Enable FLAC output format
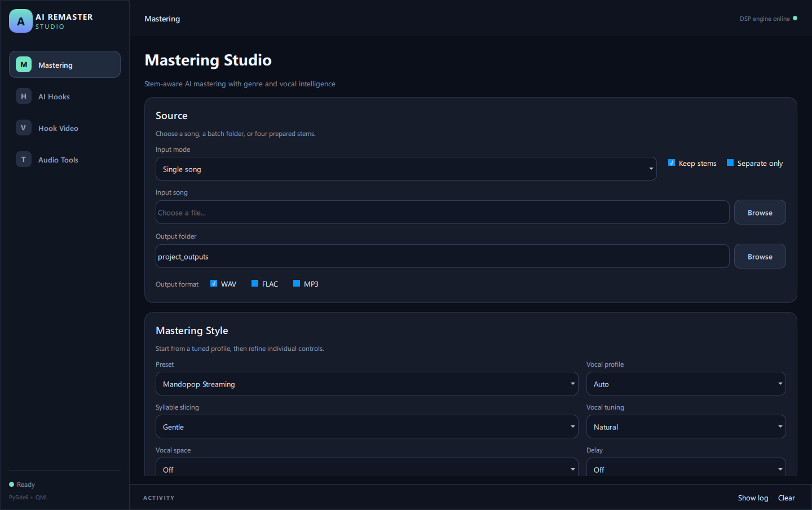 (x=255, y=283)
